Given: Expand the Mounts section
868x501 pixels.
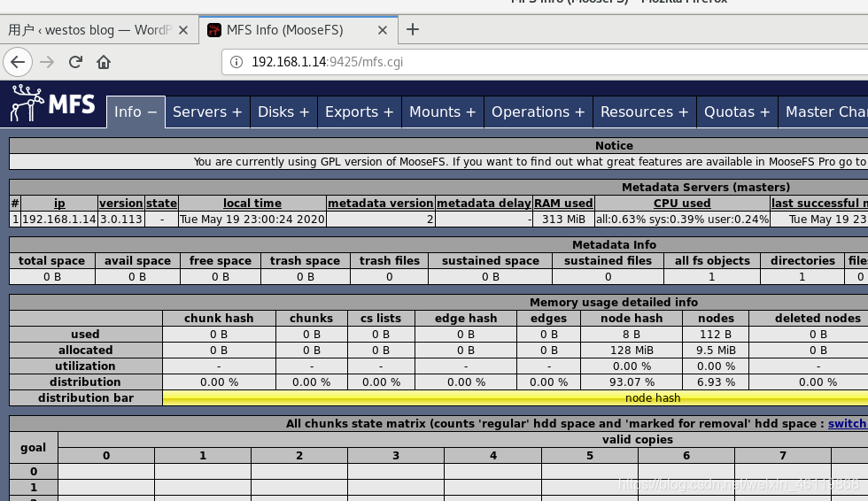Looking at the screenshot, I should tap(443, 112).
